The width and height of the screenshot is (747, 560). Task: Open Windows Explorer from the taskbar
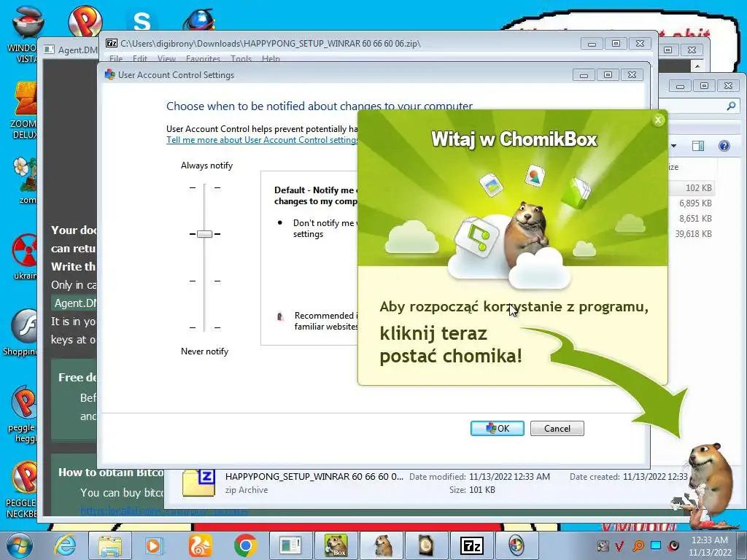click(110, 545)
